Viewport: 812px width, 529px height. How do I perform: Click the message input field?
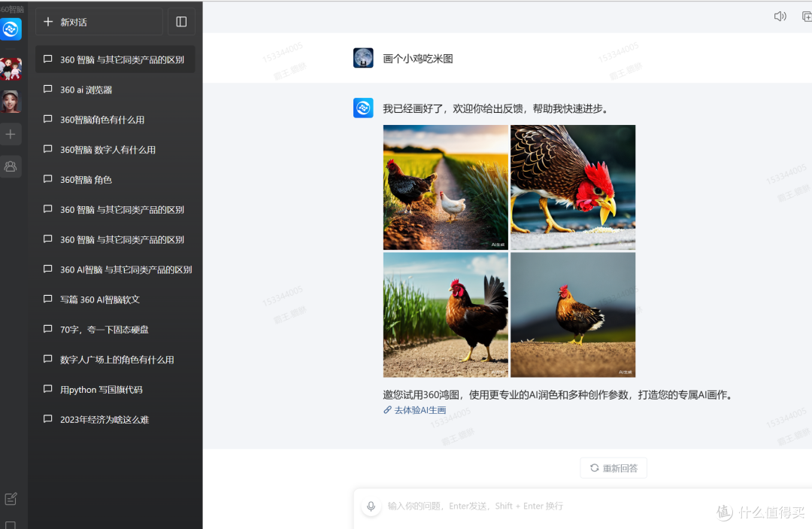[x=583, y=506]
